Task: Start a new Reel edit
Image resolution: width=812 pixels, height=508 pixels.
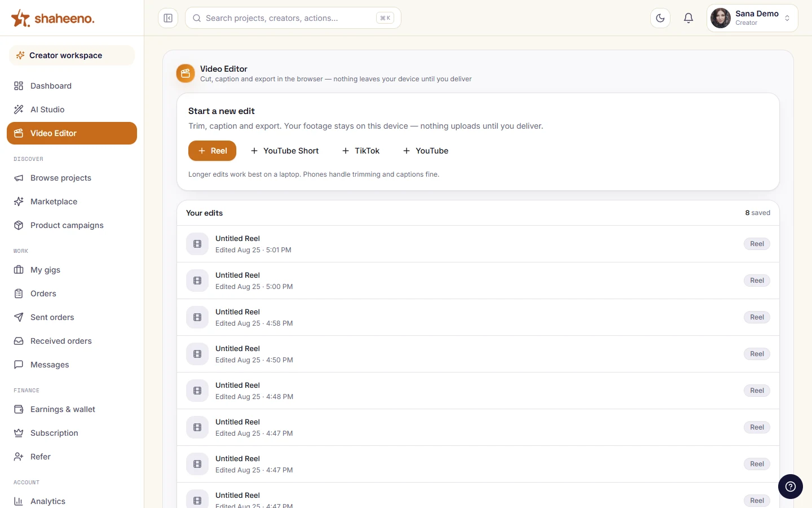Action: pyautogui.click(x=212, y=151)
